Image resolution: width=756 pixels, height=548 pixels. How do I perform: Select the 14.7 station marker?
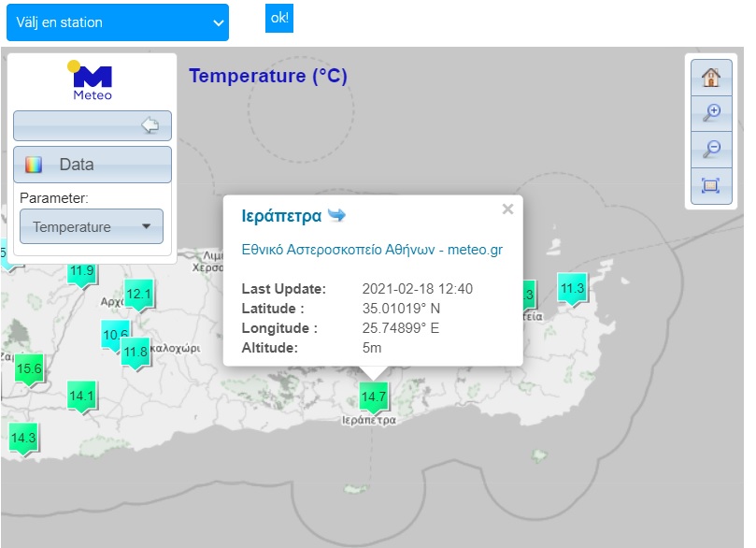click(374, 397)
